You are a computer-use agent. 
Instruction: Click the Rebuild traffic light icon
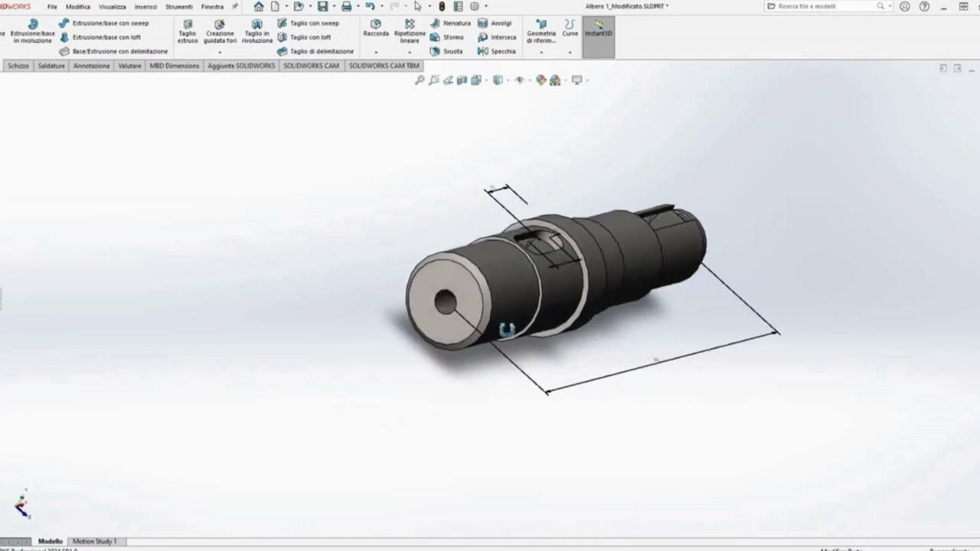point(442,6)
